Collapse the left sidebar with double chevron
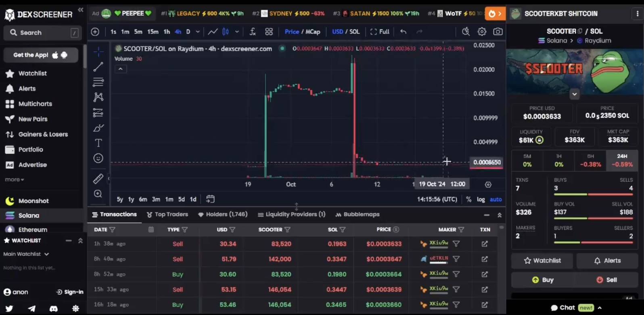The height and width of the screenshot is (315, 644). 81,10
